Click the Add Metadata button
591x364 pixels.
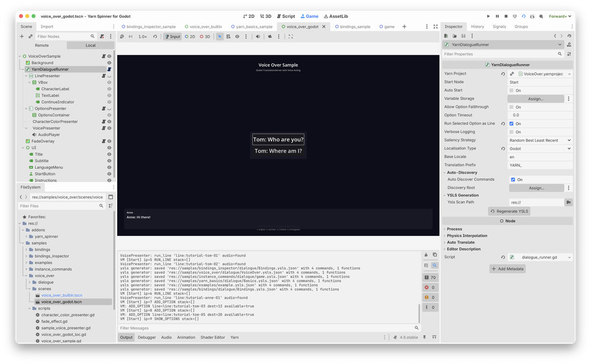click(507, 268)
